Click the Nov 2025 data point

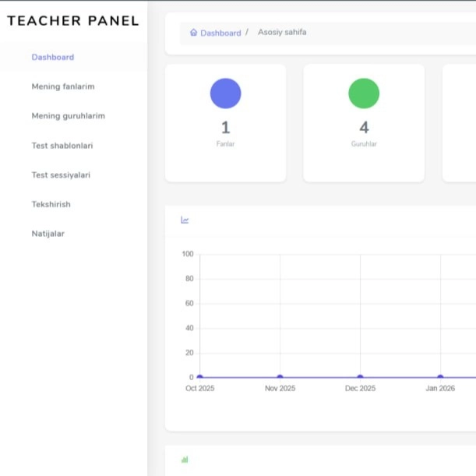point(280,377)
